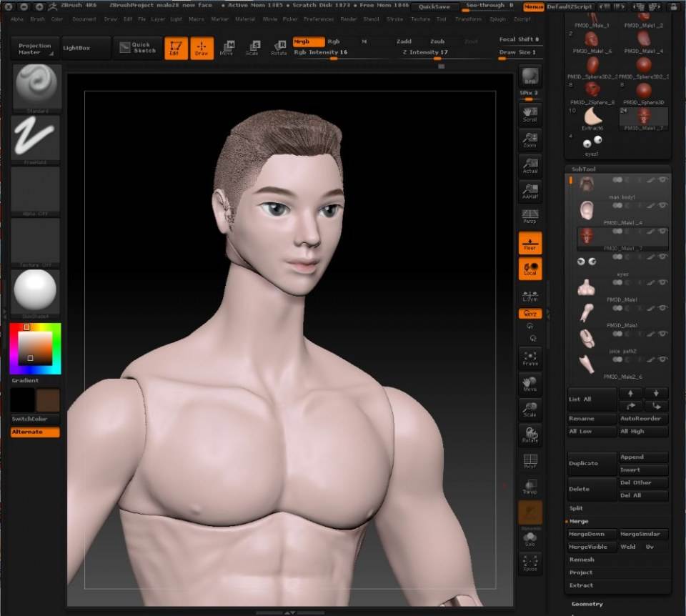Screen dimensions: 686x616
Task: Click the BPR render button
Action: click(x=530, y=76)
